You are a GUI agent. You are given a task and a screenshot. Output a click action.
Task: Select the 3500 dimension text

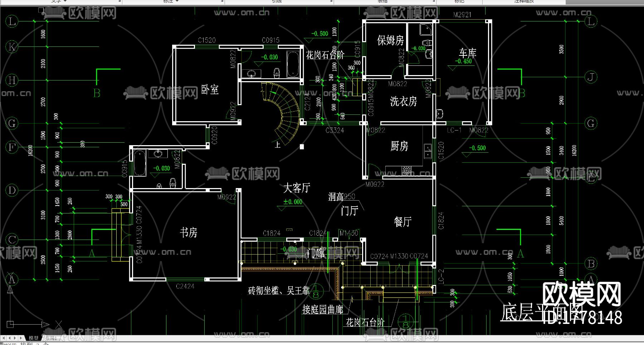561,49
